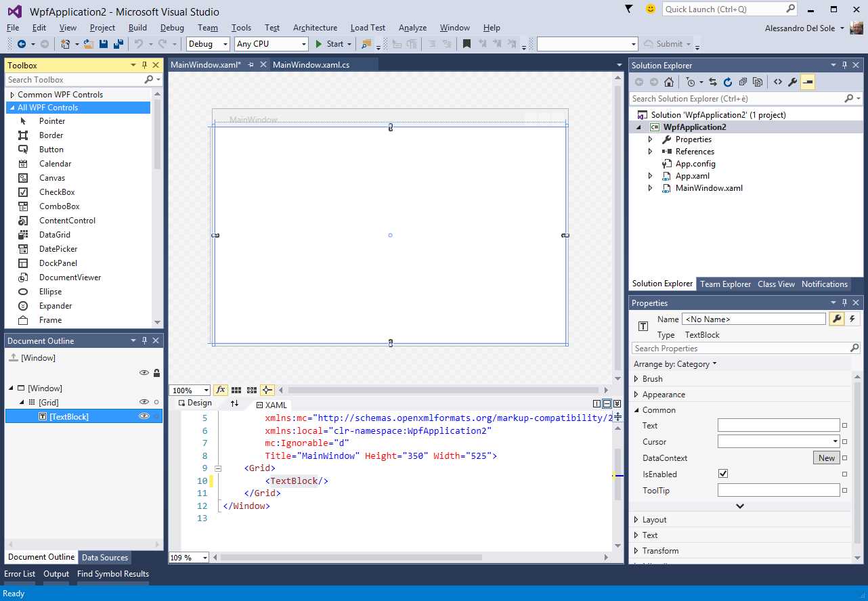Open Properties via wrench icon in Solution Explorer
This screenshot has height=601, width=868.
click(x=793, y=81)
